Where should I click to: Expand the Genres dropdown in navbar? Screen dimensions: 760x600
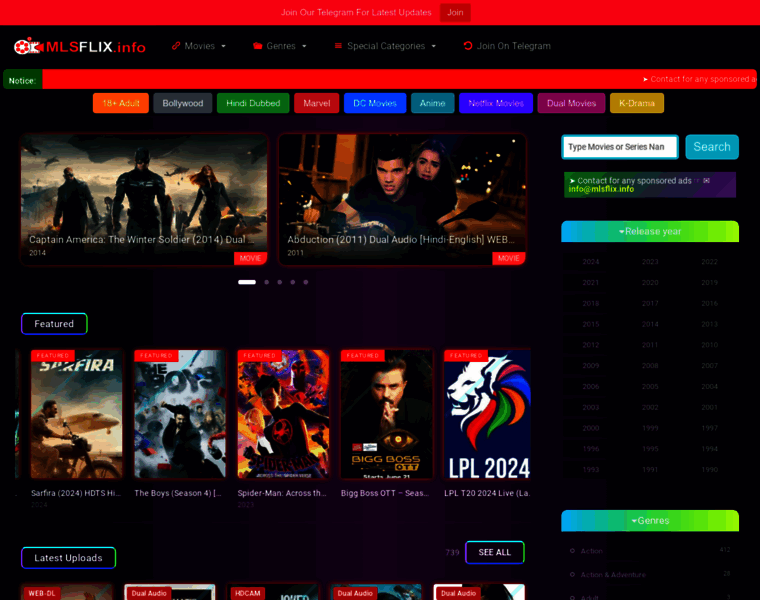280,46
